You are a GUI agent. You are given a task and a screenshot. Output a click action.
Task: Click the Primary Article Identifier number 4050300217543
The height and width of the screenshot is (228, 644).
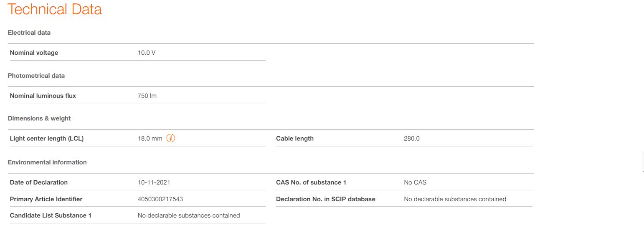160,199
